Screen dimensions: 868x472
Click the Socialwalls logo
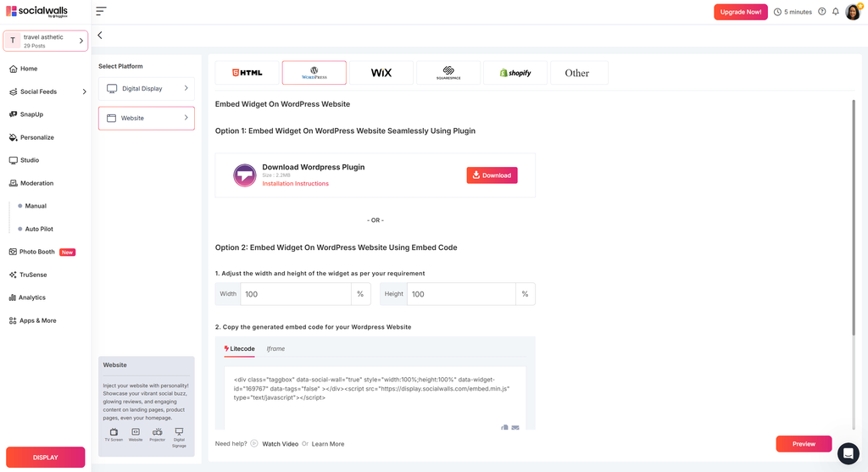click(x=36, y=11)
